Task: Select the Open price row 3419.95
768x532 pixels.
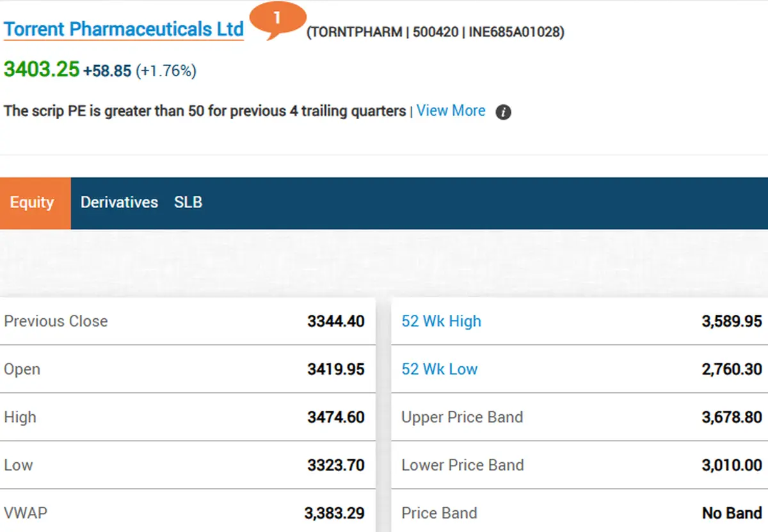Action: pyautogui.click(x=188, y=369)
